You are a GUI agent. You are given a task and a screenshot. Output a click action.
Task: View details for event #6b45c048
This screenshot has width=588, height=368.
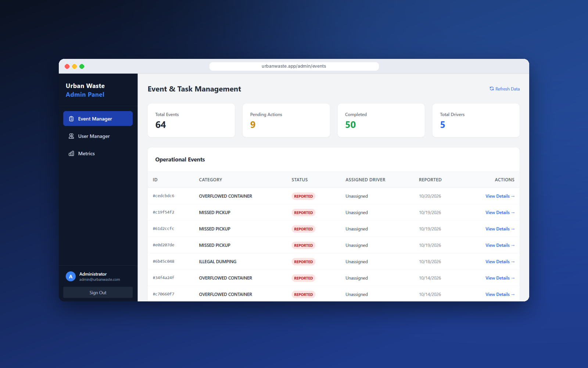tap(500, 262)
